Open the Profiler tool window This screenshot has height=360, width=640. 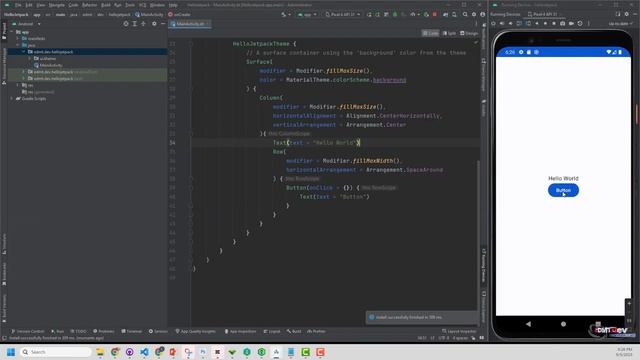tap(316, 331)
